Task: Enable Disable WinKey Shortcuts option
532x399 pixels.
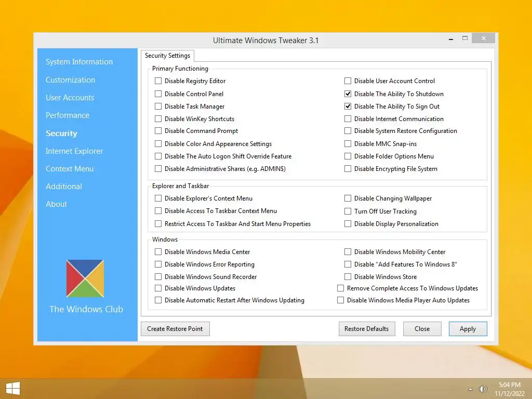Action: tap(158, 119)
